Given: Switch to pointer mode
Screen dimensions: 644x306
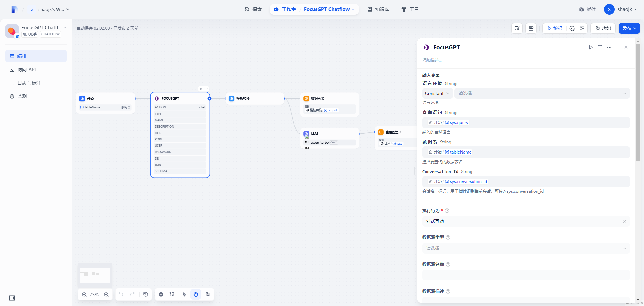Looking at the screenshot, I should coord(184,294).
